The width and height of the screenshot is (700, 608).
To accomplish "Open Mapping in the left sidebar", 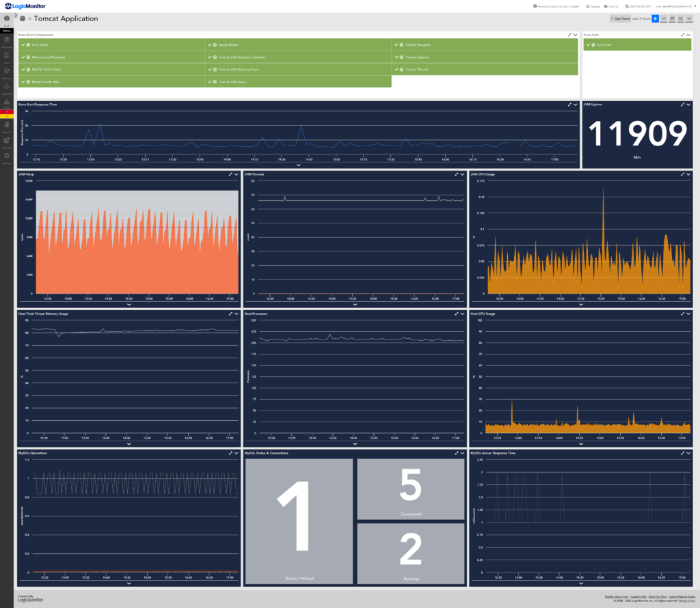I will pyautogui.click(x=7, y=88).
